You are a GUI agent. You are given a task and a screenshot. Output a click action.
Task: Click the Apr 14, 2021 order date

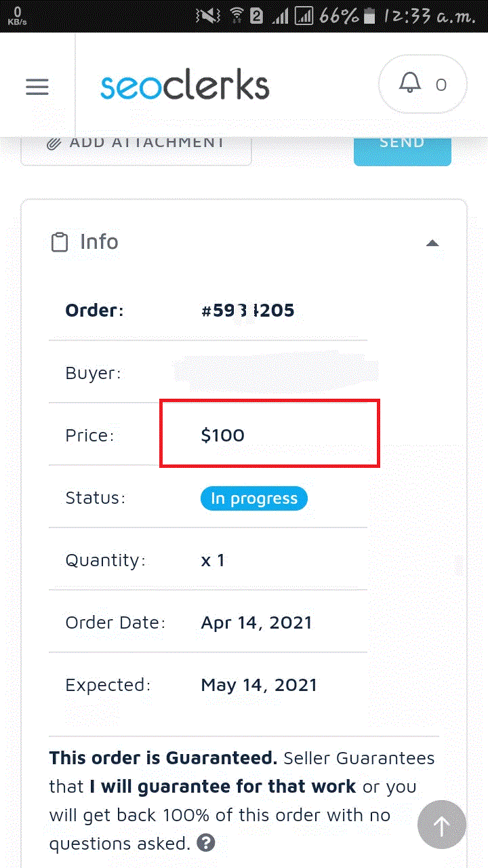(x=256, y=623)
